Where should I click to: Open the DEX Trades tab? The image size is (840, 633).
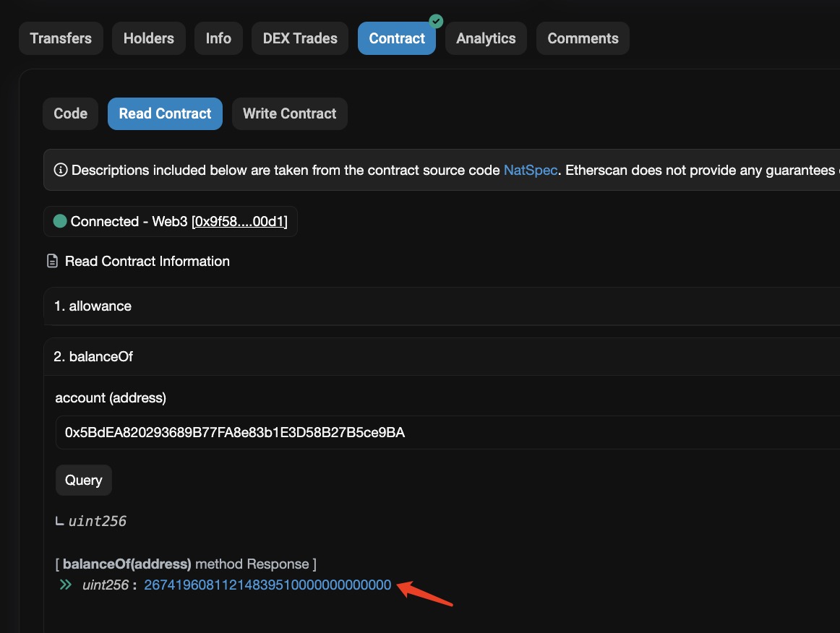[300, 38]
